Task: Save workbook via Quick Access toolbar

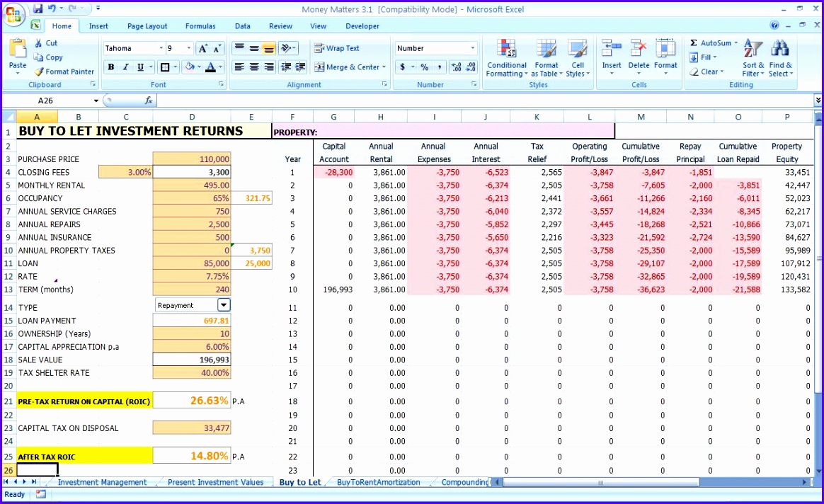Action: (38, 8)
